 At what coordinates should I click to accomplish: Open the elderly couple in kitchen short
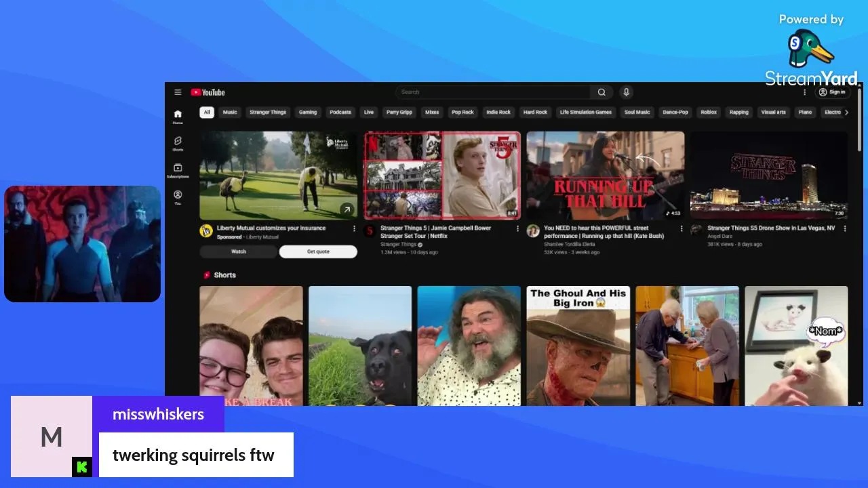point(687,346)
